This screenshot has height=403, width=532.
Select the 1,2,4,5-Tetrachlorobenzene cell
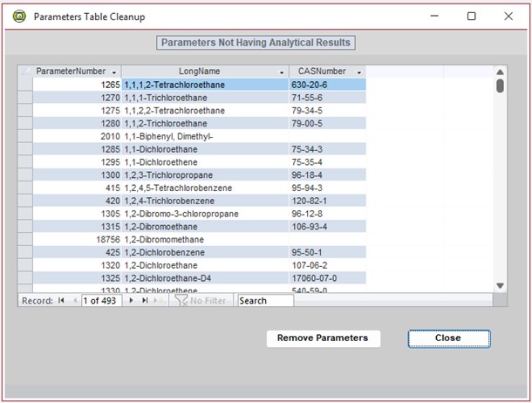205,188
